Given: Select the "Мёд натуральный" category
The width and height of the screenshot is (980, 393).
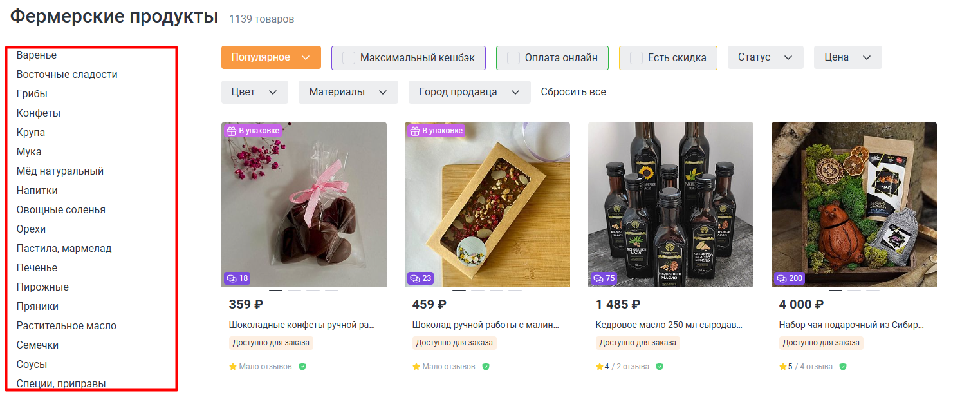Looking at the screenshot, I should tap(60, 171).
